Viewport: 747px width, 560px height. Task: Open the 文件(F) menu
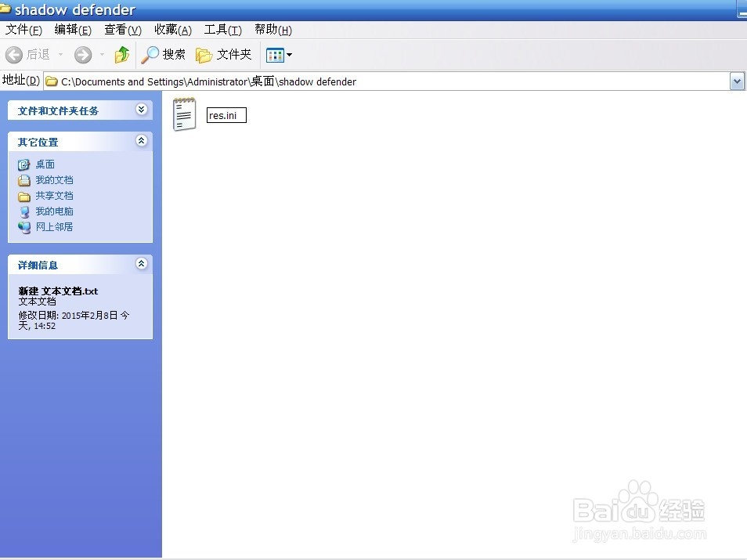[23, 30]
